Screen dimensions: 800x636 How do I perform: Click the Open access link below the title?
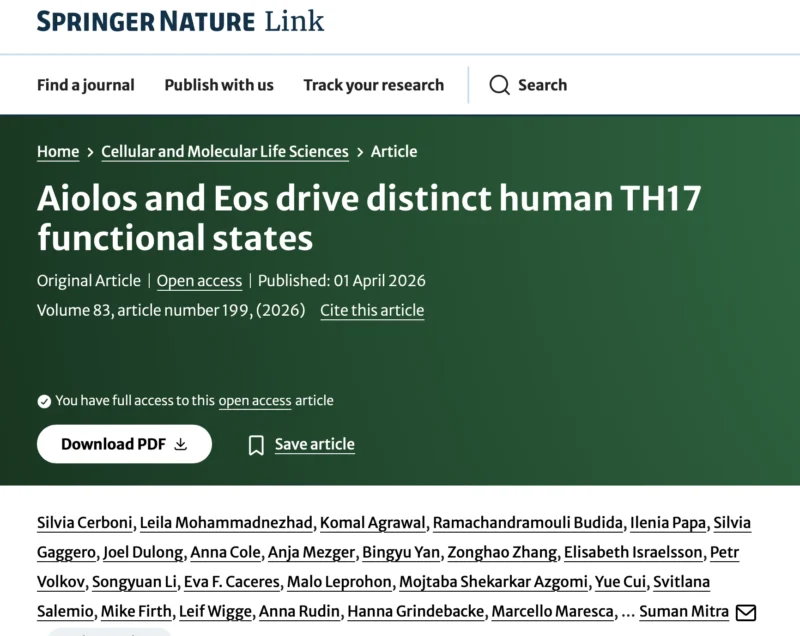pos(199,281)
